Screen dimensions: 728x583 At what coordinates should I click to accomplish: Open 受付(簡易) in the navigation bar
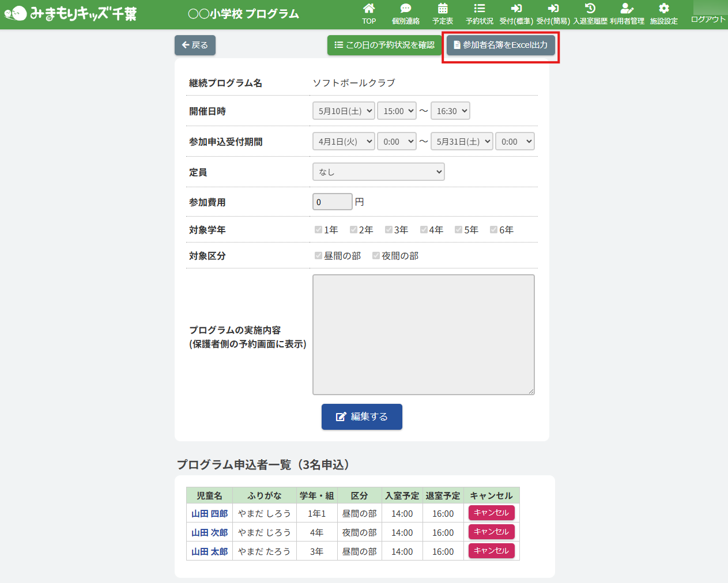coord(553,14)
